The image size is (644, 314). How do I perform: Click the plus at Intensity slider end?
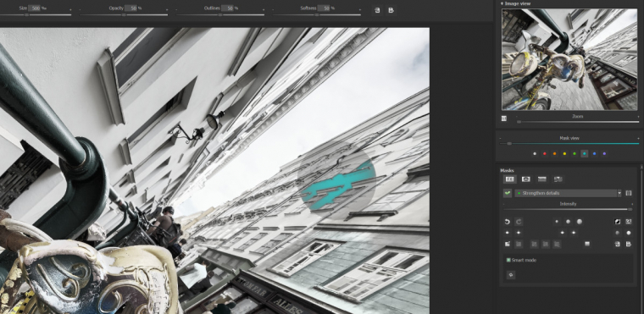(x=632, y=204)
